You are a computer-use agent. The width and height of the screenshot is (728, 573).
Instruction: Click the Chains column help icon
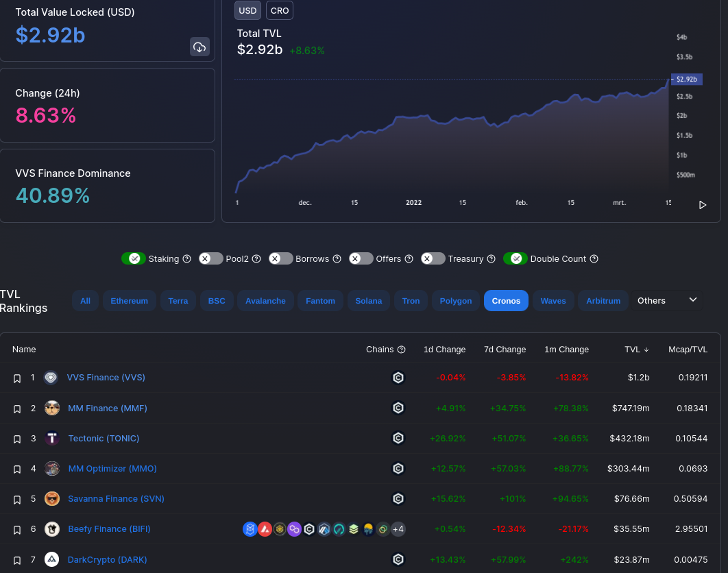coord(402,350)
